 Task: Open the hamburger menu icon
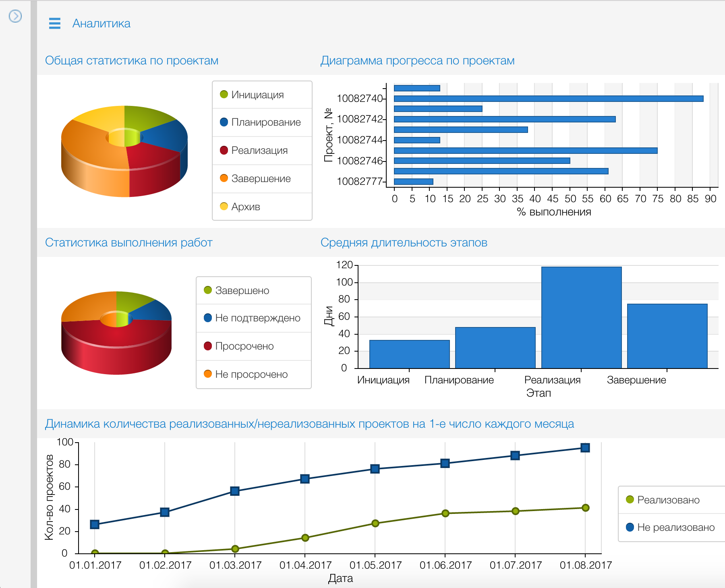pos(54,23)
